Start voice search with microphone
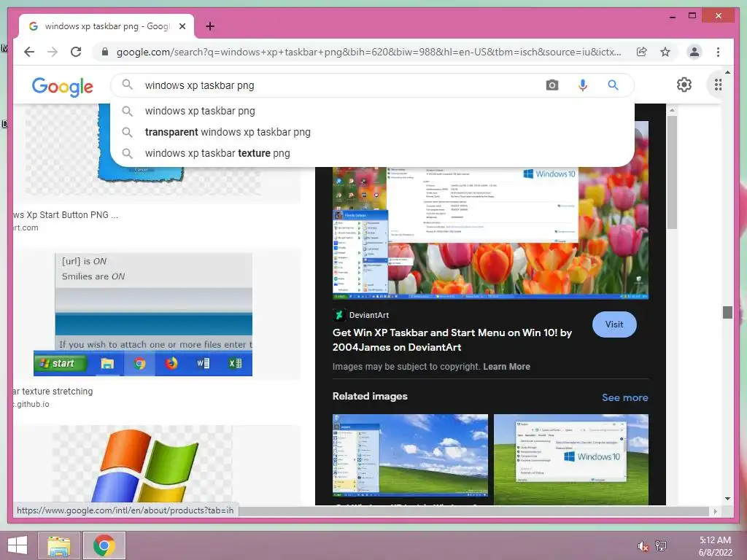 (x=583, y=85)
